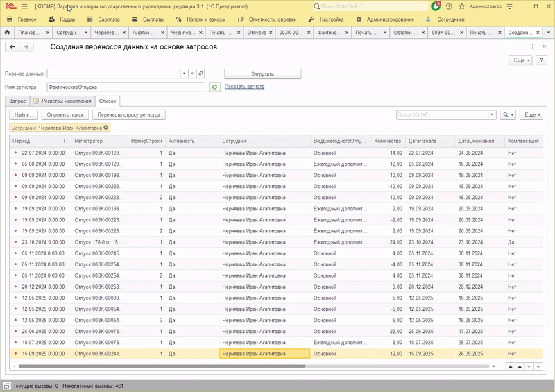This screenshot has width=555, height=392.
Task: Click the Имя регистра input field
Action: point(125,87)
